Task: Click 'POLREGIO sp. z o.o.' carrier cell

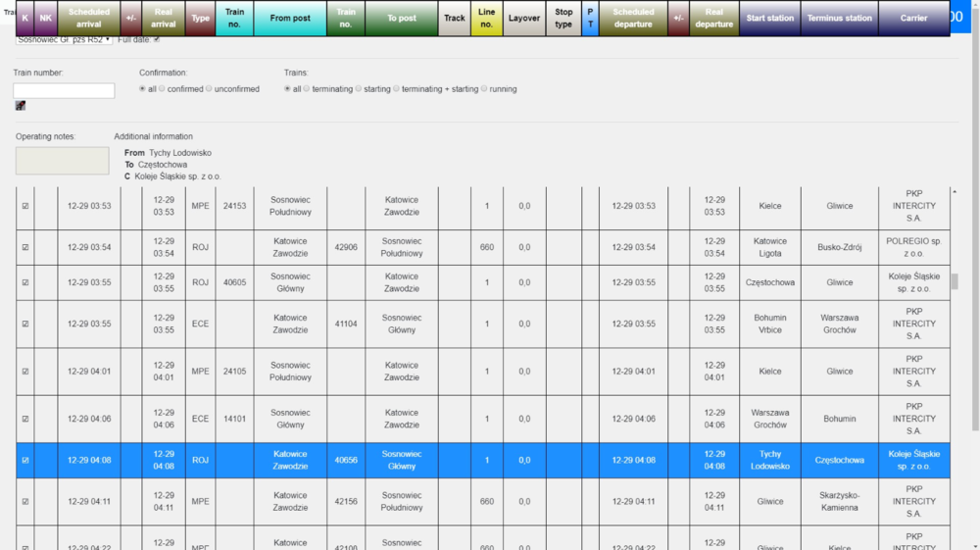Action: [x=913, y=247]
